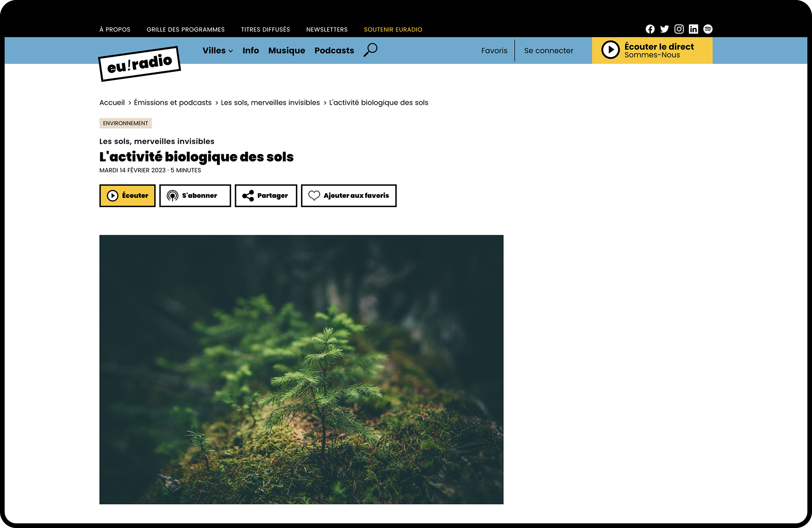Open Favoris in the header
Screen dimensions: 812x528
(x=494, y=51)
